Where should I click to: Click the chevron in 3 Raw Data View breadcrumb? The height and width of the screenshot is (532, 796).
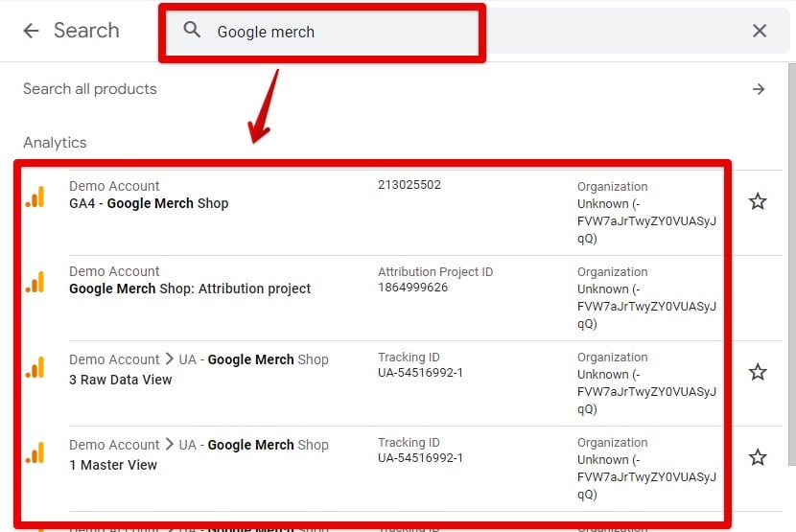169,359
